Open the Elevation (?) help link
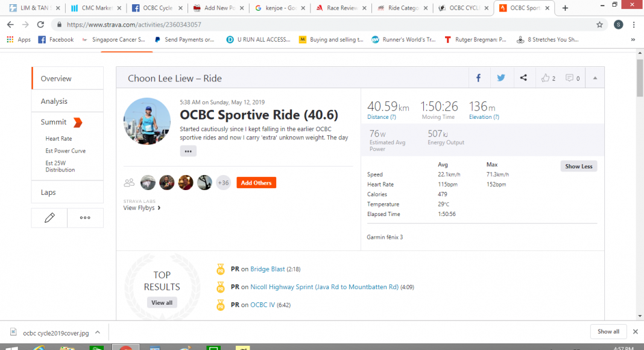Viewport: 644px width, 350px height. pos(484,117)
